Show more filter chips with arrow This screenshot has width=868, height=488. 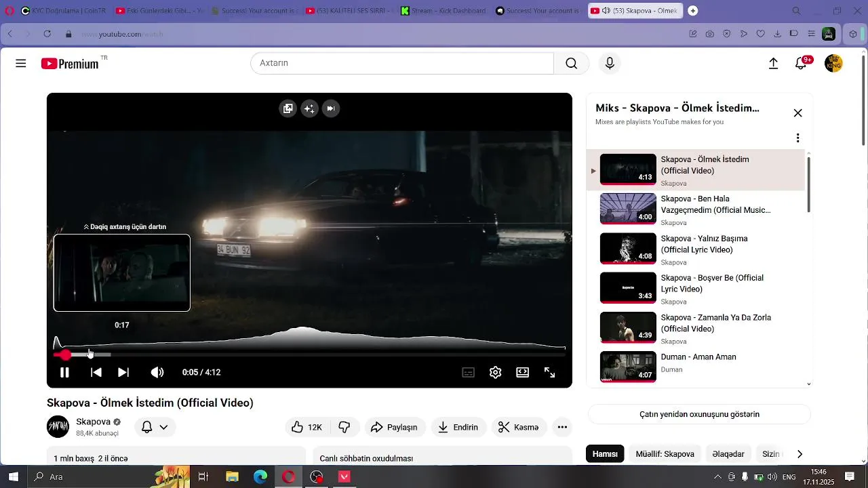(800, 454)
